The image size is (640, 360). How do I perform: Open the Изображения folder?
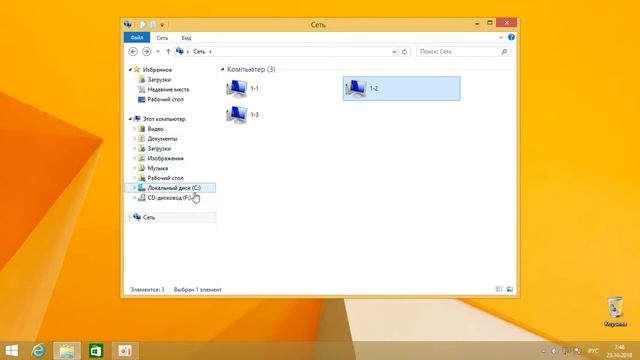click(165, 158)
